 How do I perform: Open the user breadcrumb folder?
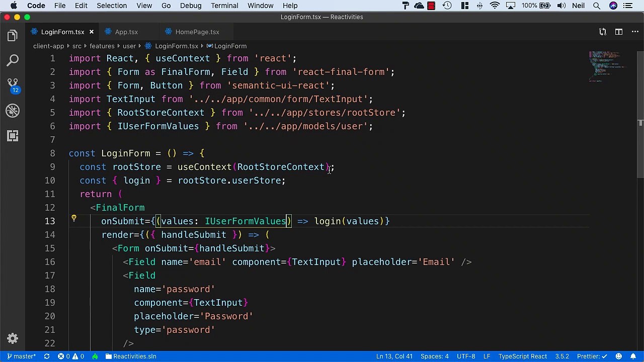(x=129, y=46)
